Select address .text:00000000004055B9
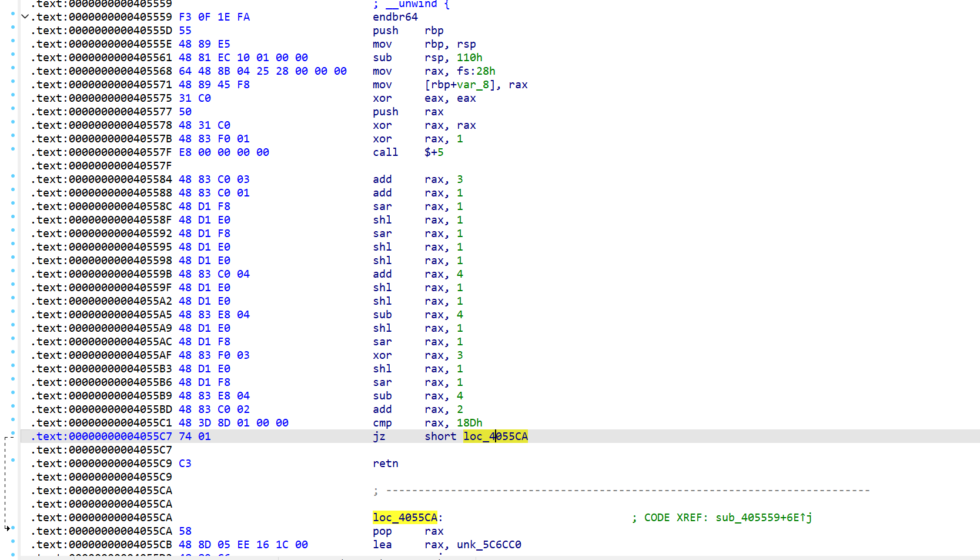This screenshot has height=560, width=980. (x=101, y=395)
